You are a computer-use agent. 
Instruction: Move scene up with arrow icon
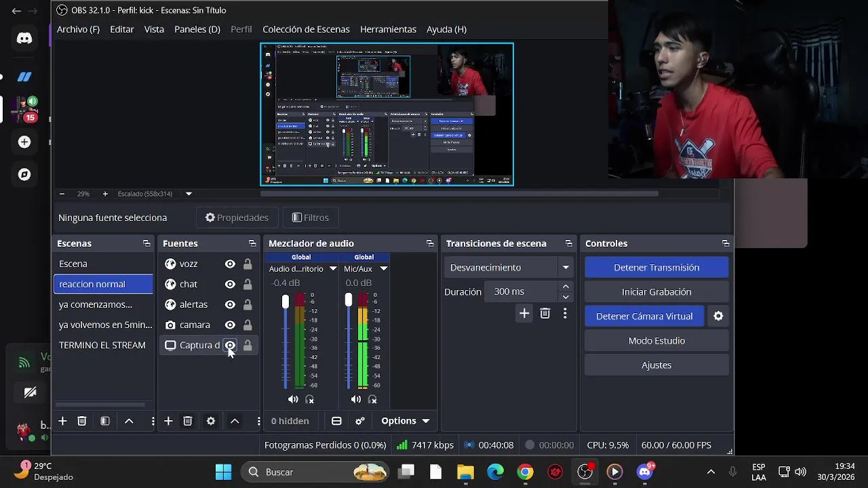129,421
